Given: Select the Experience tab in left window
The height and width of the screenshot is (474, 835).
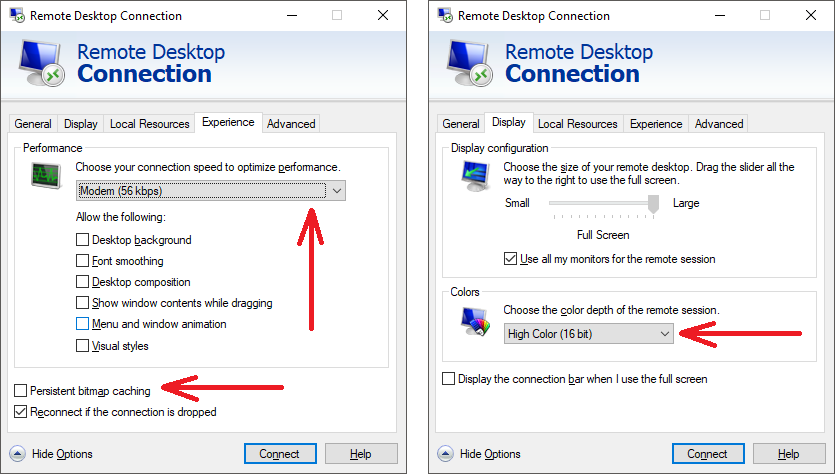Looking at the screenshot, I should pos(228,122).
